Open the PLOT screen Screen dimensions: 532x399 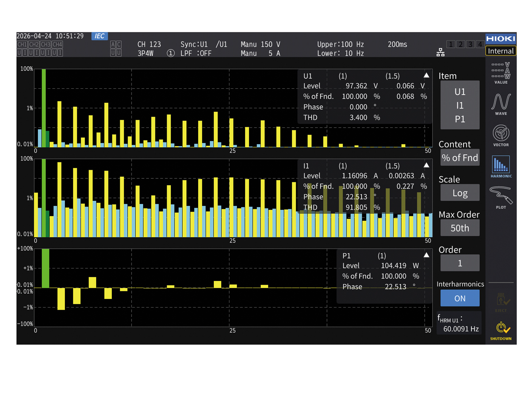coord(501,198)
